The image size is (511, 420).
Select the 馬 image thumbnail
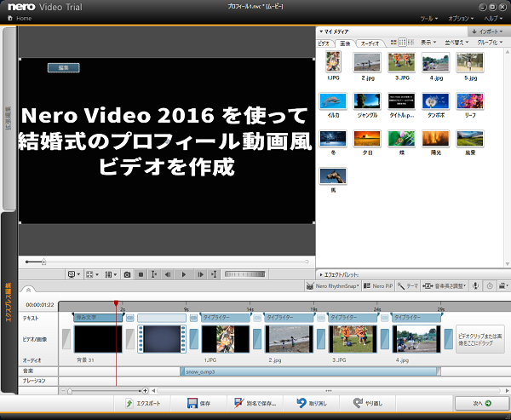[333, 176]
